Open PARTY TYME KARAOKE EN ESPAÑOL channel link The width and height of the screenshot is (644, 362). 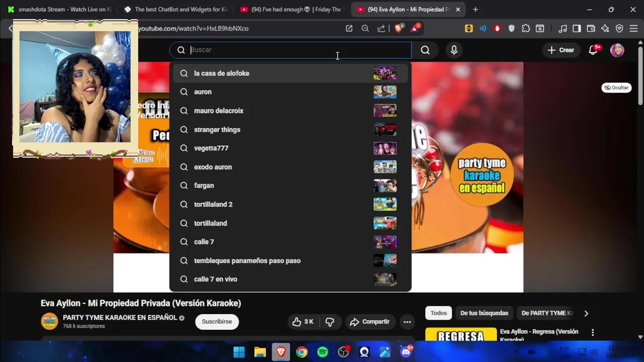[120, 318]
